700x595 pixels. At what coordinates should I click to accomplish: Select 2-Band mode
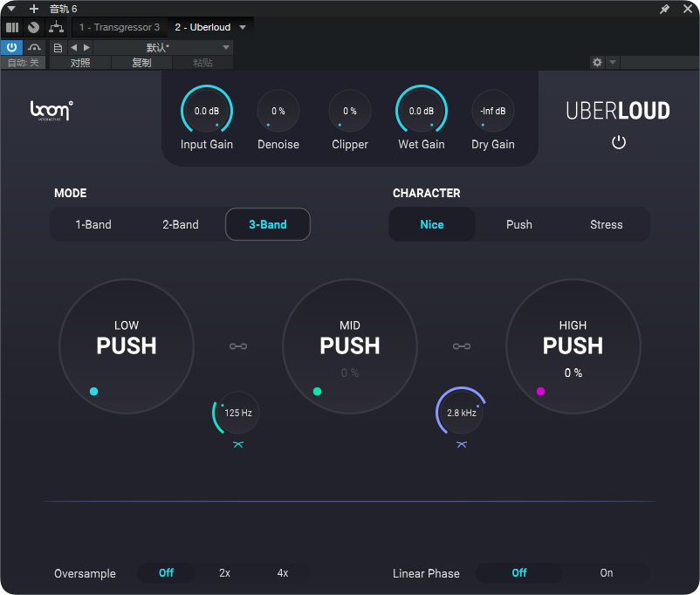point(181,224)
